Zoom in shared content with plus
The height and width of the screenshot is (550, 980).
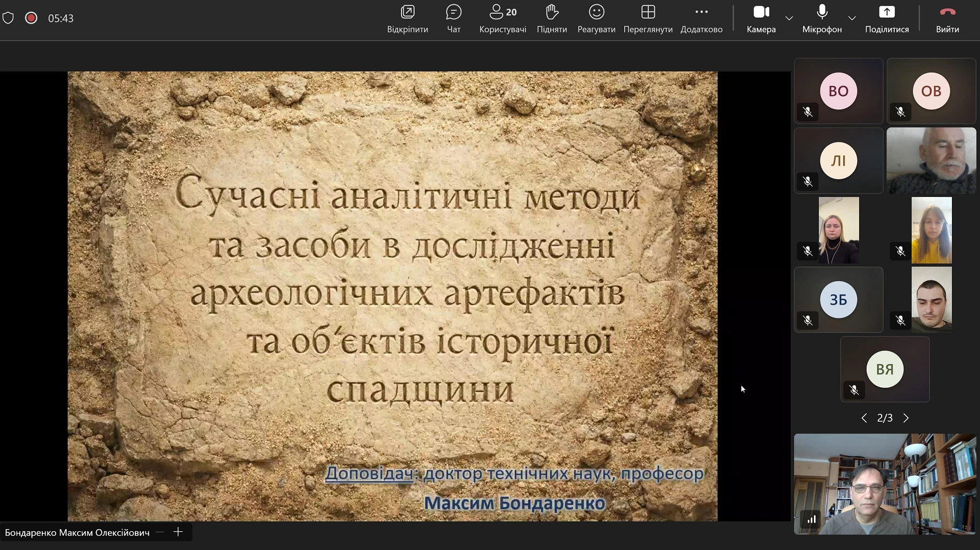(x=178, y=532)
